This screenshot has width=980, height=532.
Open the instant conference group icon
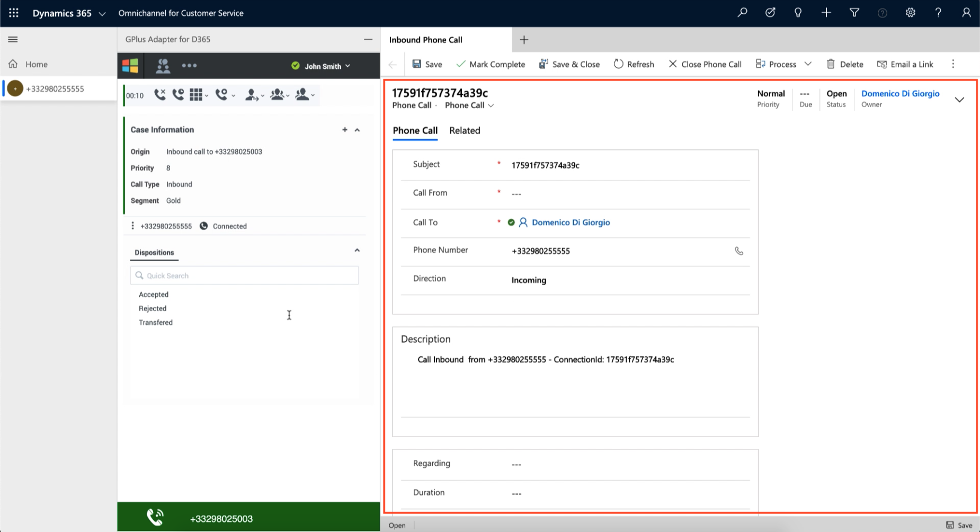(x=277, y=95)
